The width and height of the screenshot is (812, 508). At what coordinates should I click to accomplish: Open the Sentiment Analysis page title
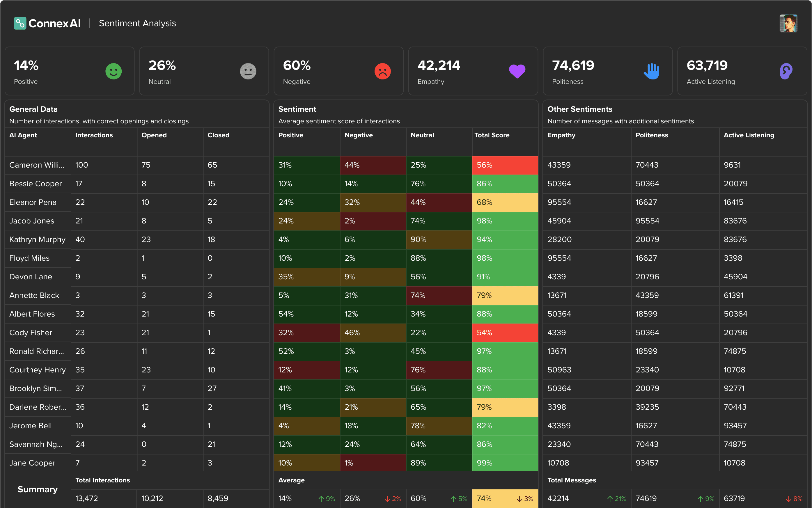(x=137, y=23)
